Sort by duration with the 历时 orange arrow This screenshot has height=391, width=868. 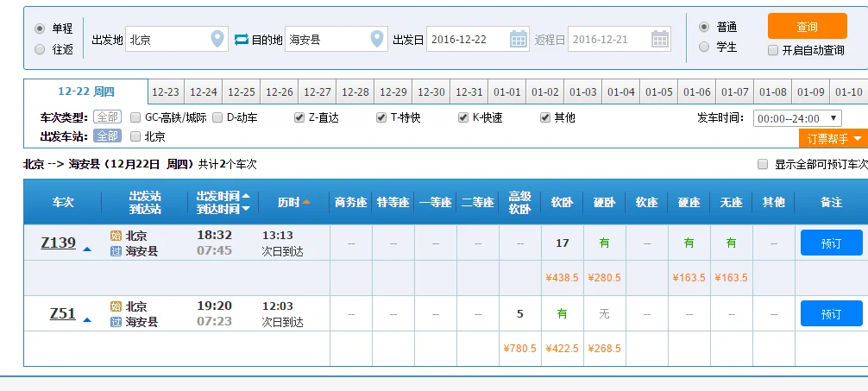(x=306, y=202)
